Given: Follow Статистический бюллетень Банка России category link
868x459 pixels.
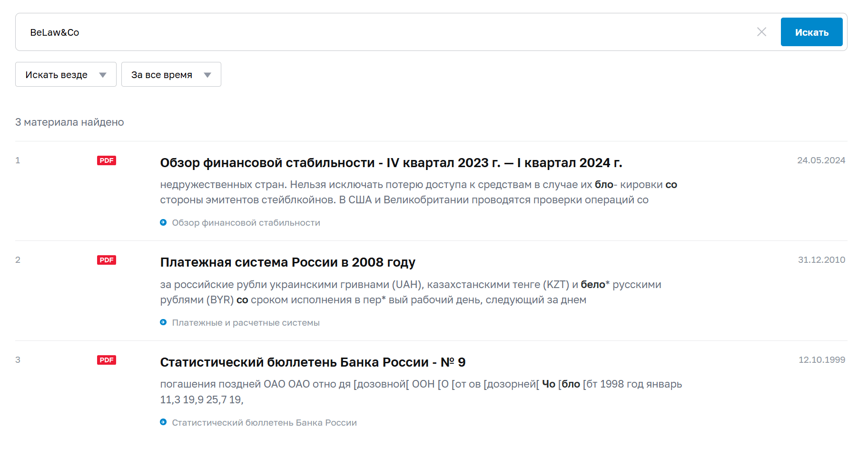Looking at the screenshot, I should pos(264,423).
